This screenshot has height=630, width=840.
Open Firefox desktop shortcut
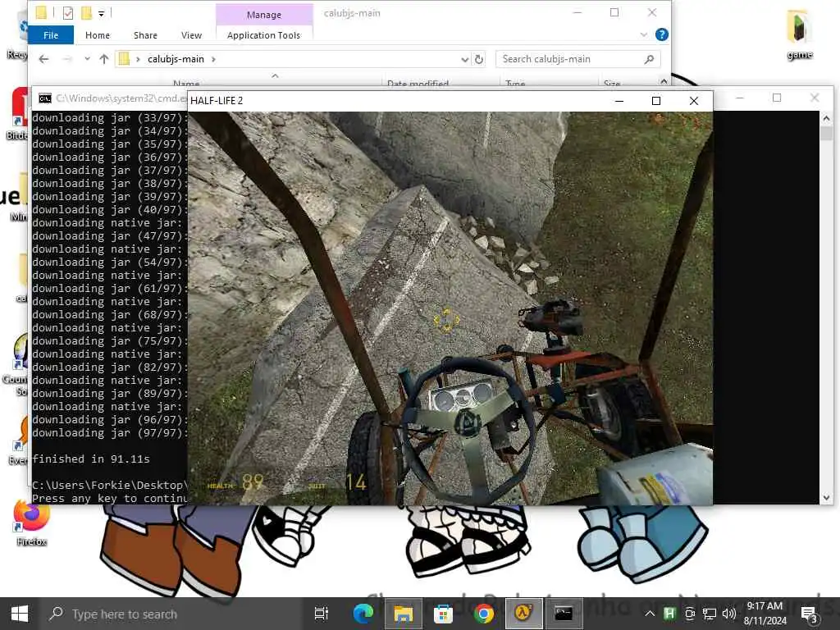click(x=31, y=522)
